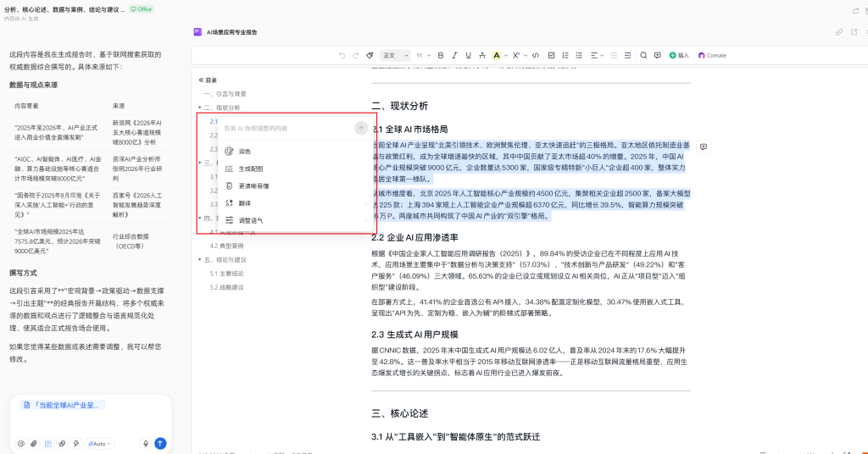Image resolution: width=868 pixels, height=454 pixels.
Task: Open the Comate assistant
Action: tap(712, 55)
